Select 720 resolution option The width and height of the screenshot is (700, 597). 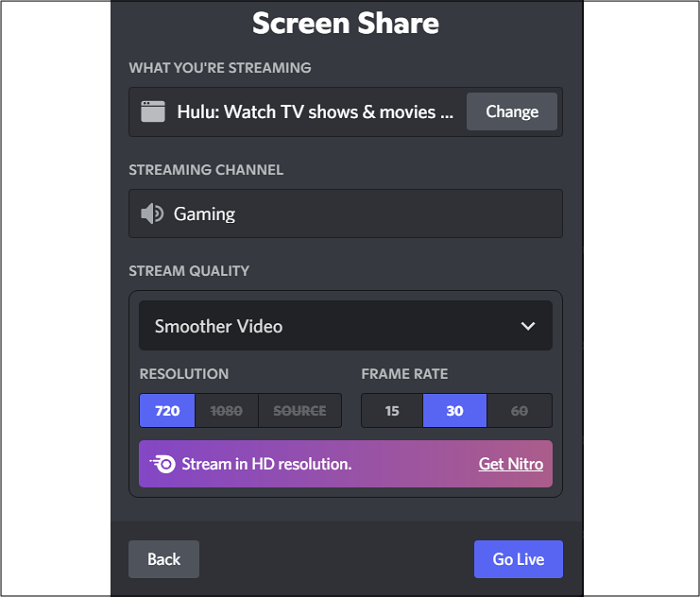click(x=167, y=410)
